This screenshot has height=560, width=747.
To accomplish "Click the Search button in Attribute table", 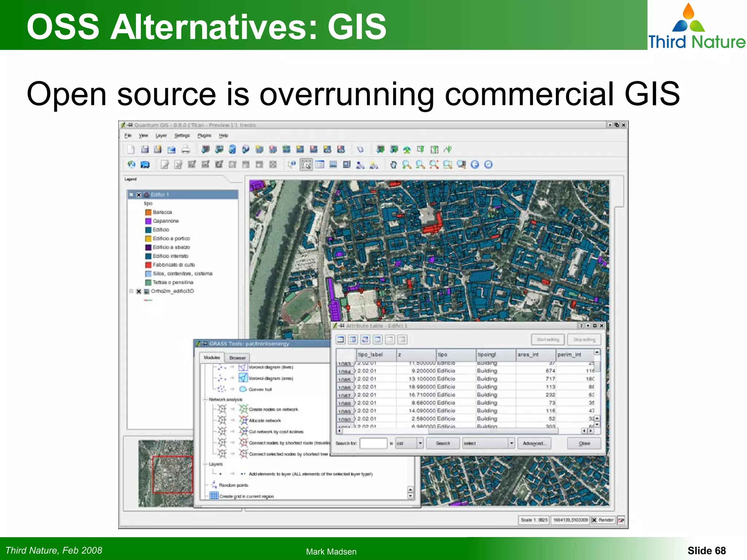I will click(x=443, y=443).
